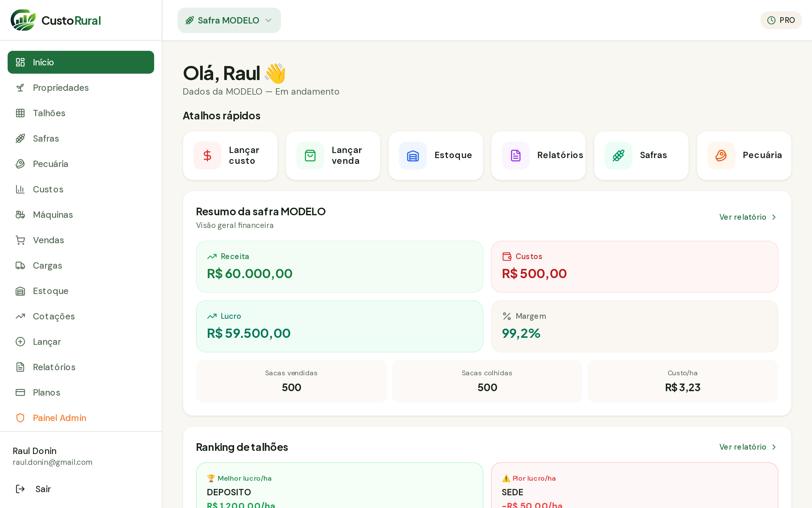Click the clock icon beside PRO
The image size is (812, 508).
[x=771, y=20]
